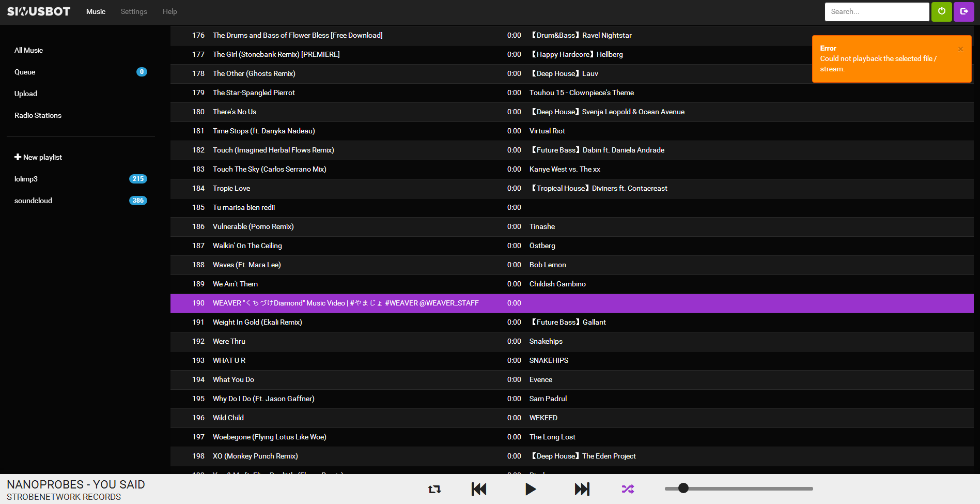This screenshot has height=504, width=980.
Task: Select track Time Stops (ft. Danyka Nadeau)
Action: [572, 131]
